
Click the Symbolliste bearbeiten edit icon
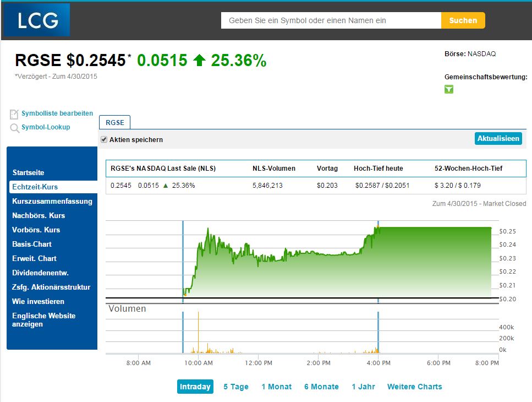14,114
